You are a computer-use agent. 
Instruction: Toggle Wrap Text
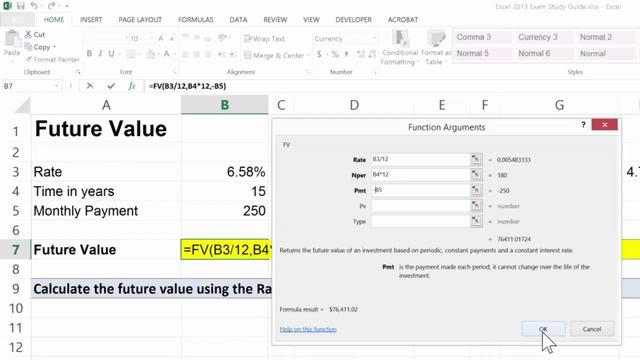coord(264,39)
